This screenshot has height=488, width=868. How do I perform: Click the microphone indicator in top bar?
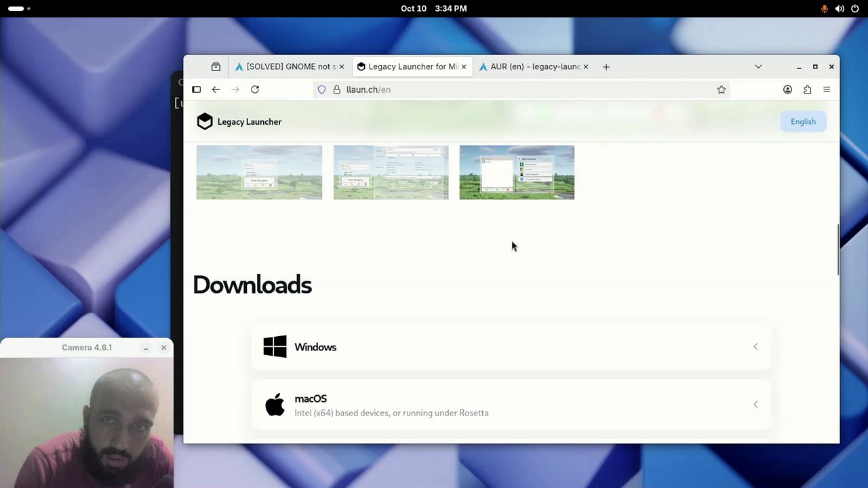pos(825,8)
